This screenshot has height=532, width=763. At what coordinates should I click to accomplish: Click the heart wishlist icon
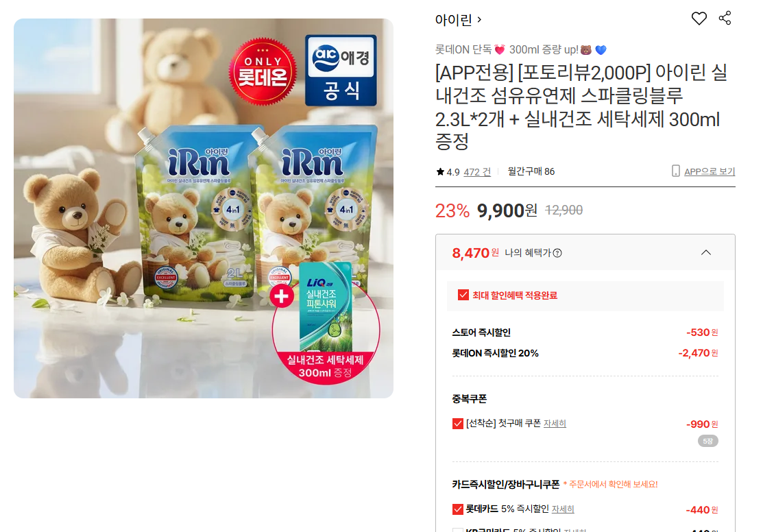click(699, 19)
